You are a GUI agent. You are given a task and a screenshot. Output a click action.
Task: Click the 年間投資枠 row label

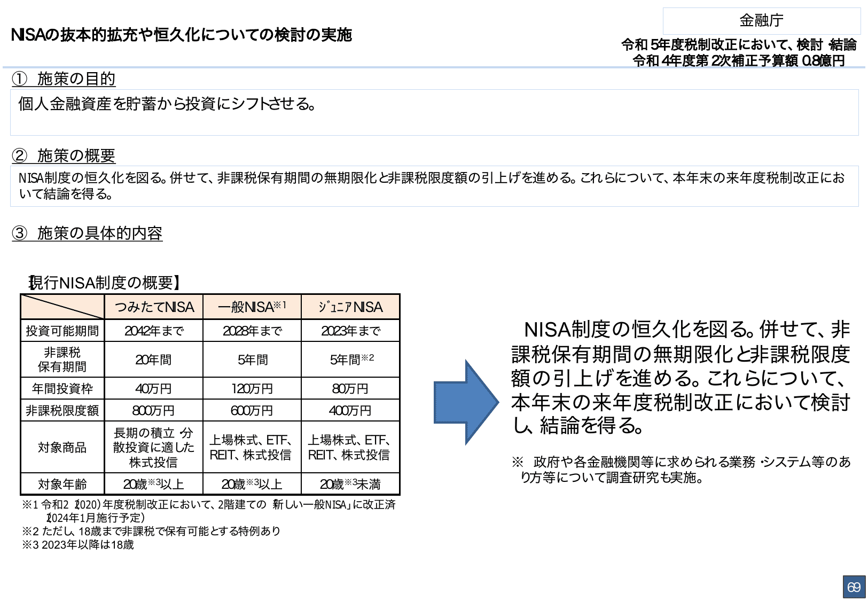62,388
